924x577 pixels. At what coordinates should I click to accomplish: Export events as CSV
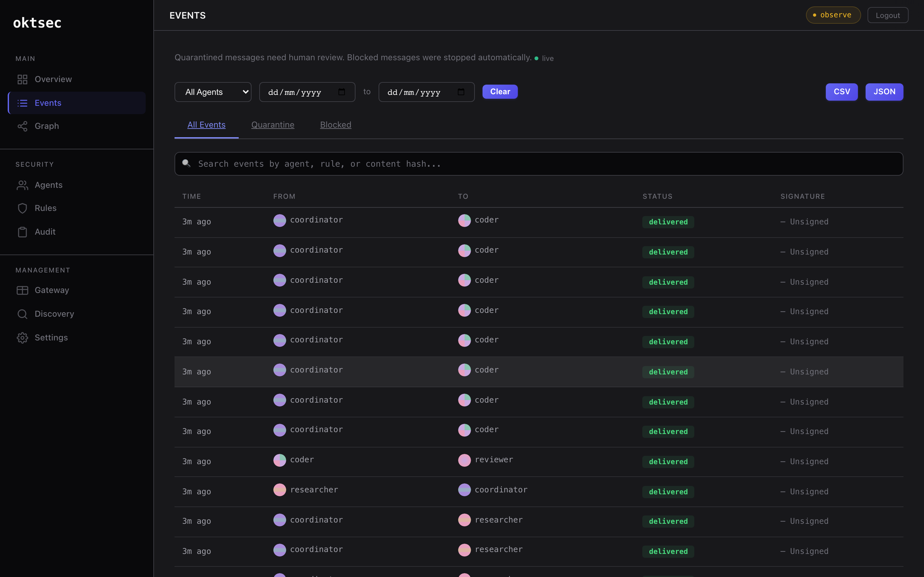point(842,92)
